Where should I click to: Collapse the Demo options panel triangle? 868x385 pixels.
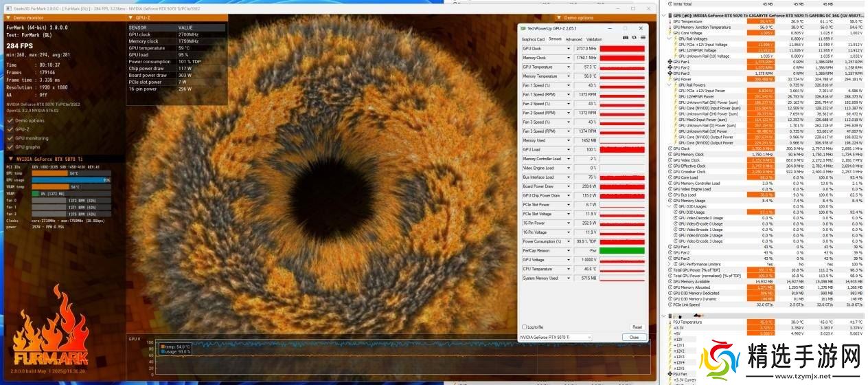pyautogui.click(x=559, y=18)
